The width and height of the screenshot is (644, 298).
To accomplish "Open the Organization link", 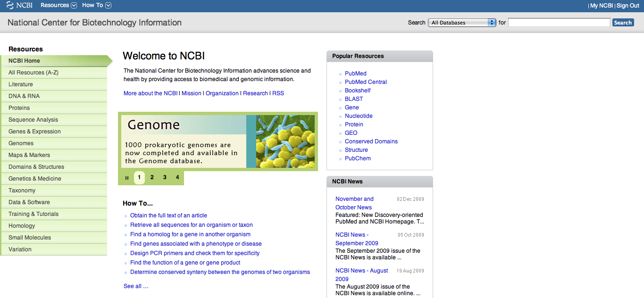I will click(x=222, y=93).
